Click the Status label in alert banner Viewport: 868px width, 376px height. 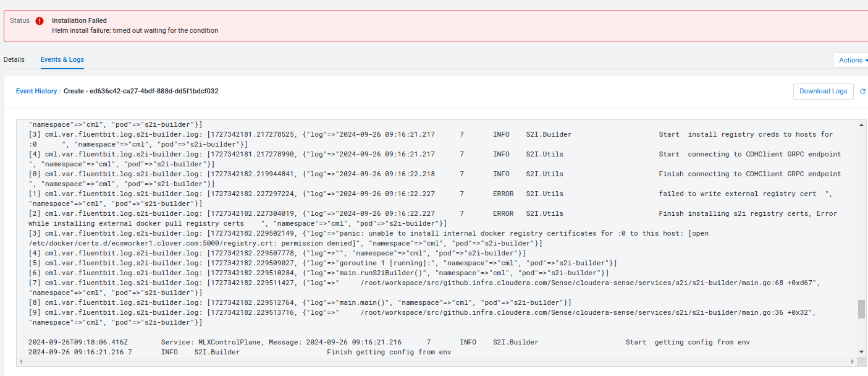point(20,20)
